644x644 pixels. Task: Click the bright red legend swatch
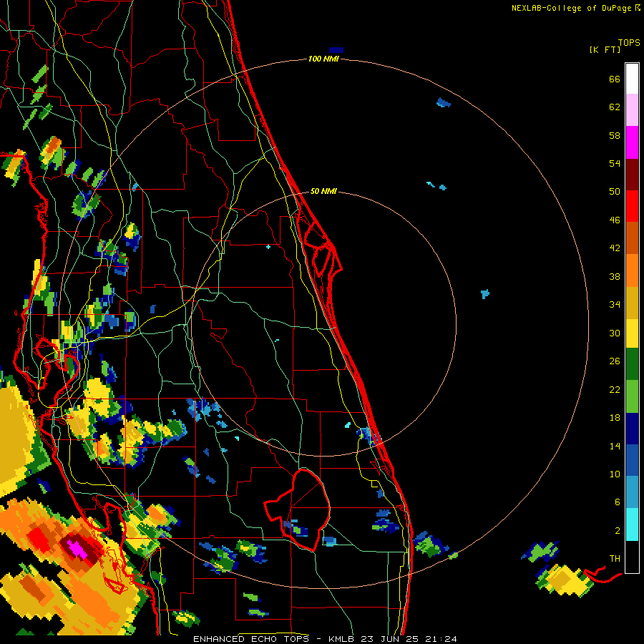pyautogui.click(x=632, y=206)
